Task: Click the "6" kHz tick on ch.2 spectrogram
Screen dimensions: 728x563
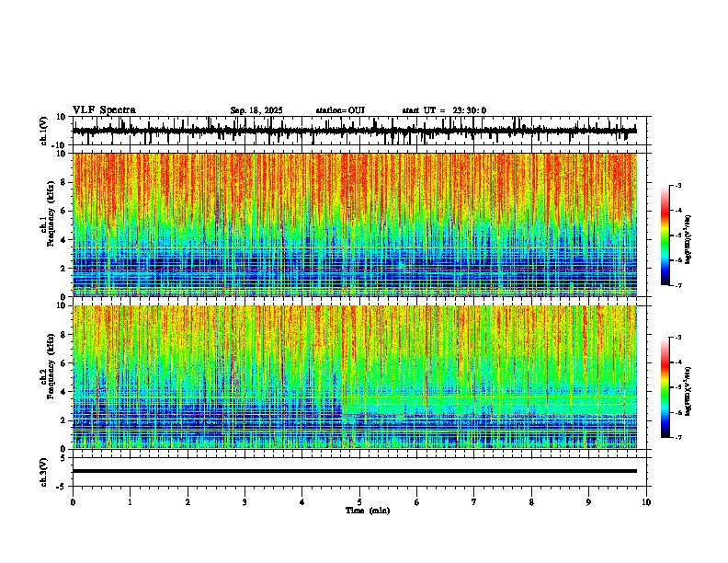Action: (x=64, y=363)
